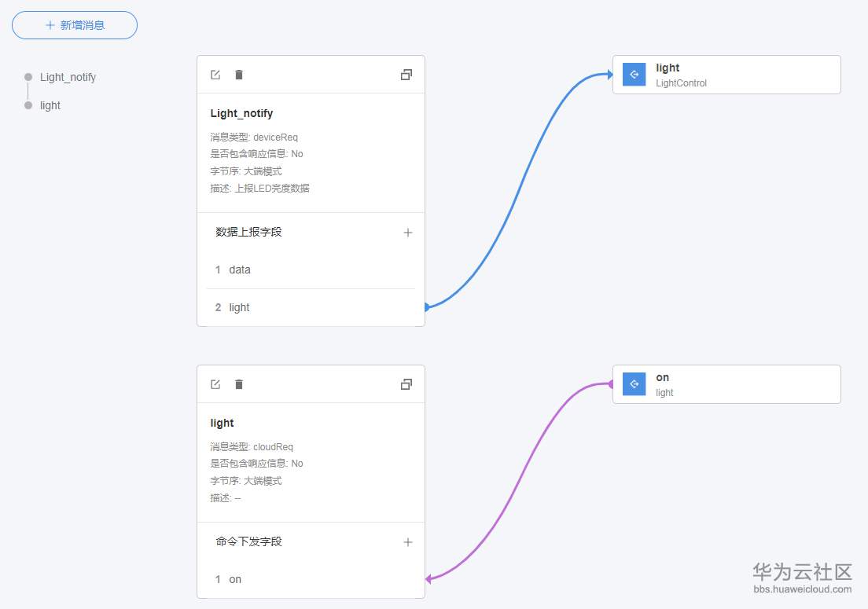This screenshot has width=868, height=609.
Task: Collapse the light message card window icon
Action: pos(406,384)
